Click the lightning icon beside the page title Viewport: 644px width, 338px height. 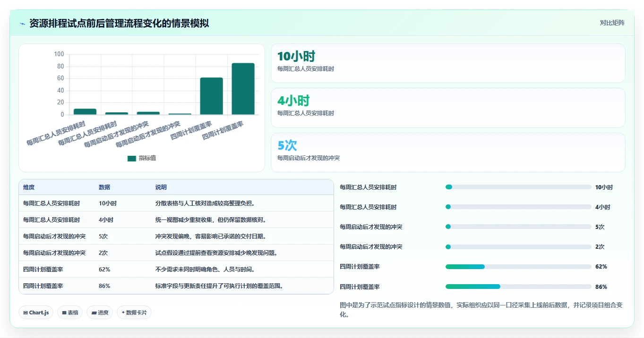23,23
